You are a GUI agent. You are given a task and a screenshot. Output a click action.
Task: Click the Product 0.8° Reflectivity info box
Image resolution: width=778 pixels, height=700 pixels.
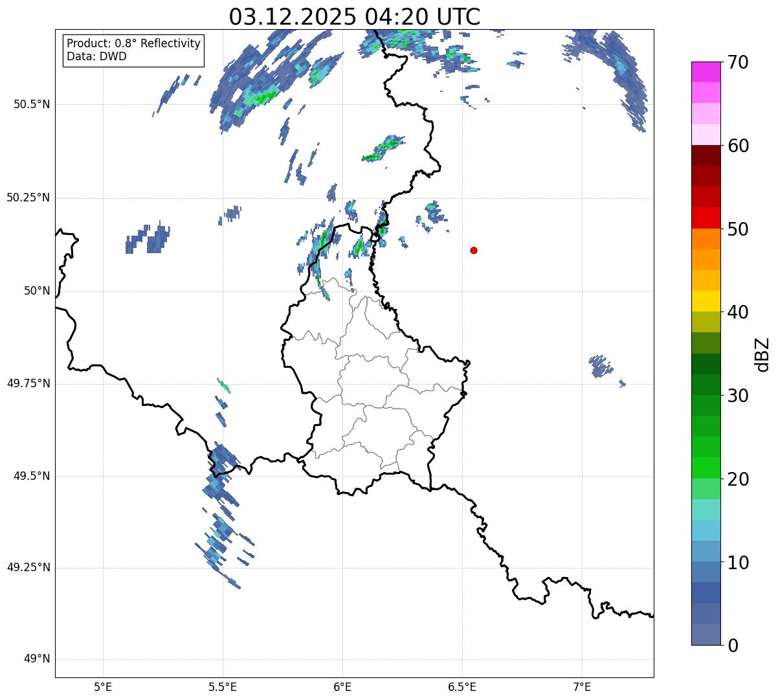(x=133, y=51)
